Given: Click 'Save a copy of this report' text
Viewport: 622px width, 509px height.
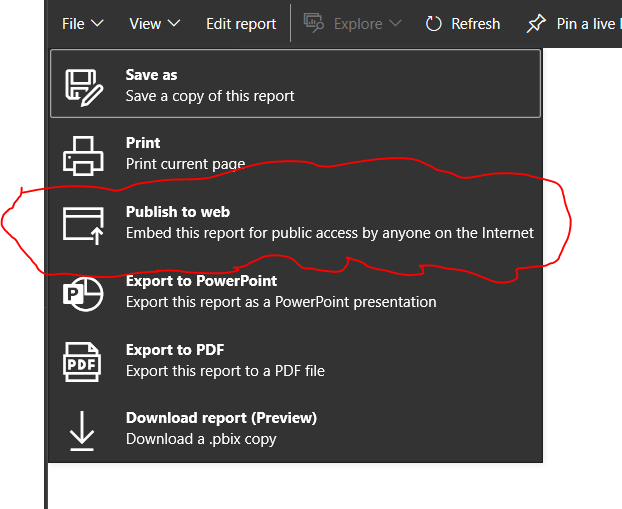Looking at the screenshot, I should point(210,96).
